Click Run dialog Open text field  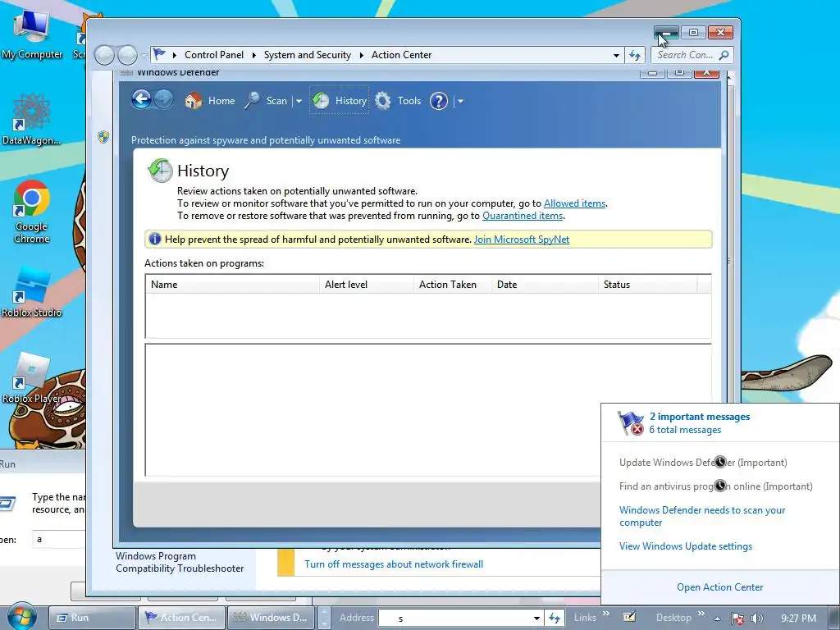click(x=59, y=539)
